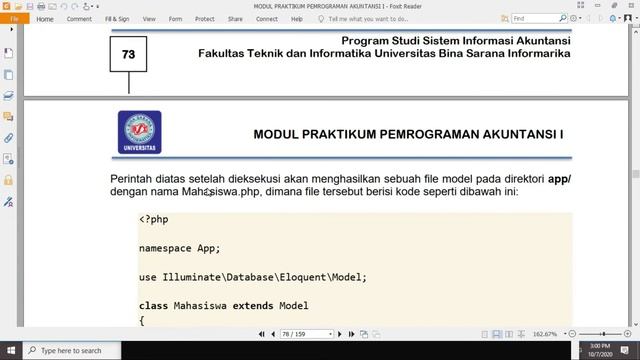
Task: Go to the next page arrow
Action: [340, 334]
